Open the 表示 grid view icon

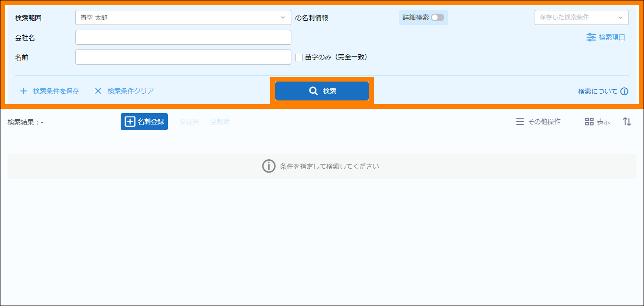pos(589,122)
